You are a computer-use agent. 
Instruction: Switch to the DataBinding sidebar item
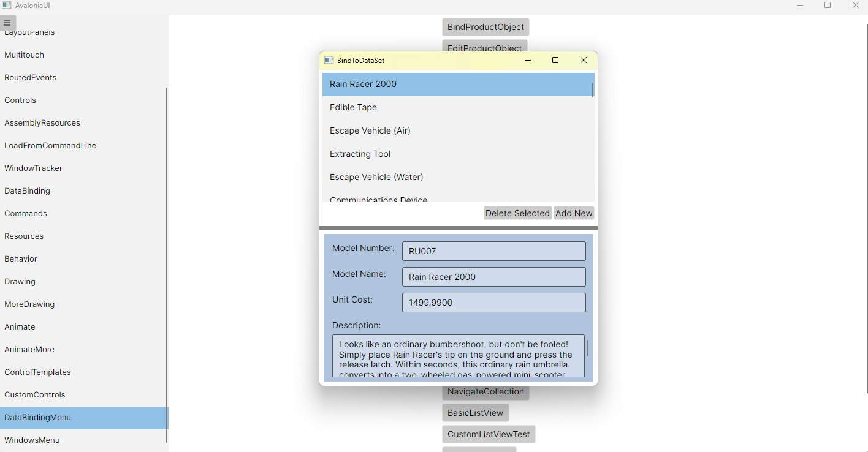(x=83, y=191)
